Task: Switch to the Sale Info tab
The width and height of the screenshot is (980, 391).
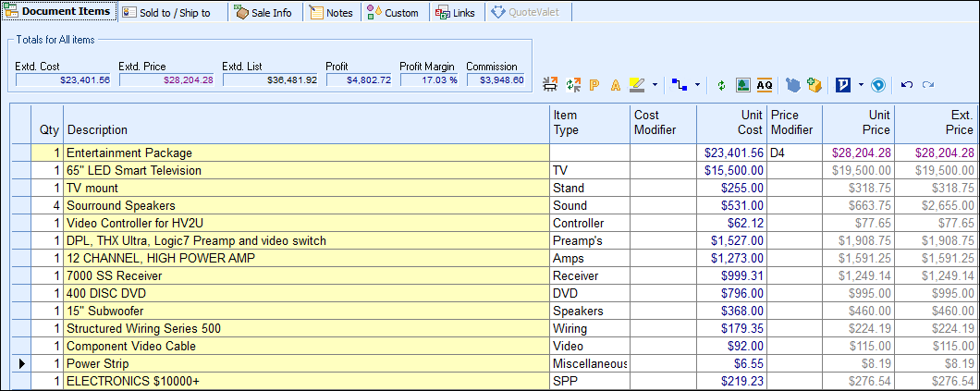Action: 263,13
